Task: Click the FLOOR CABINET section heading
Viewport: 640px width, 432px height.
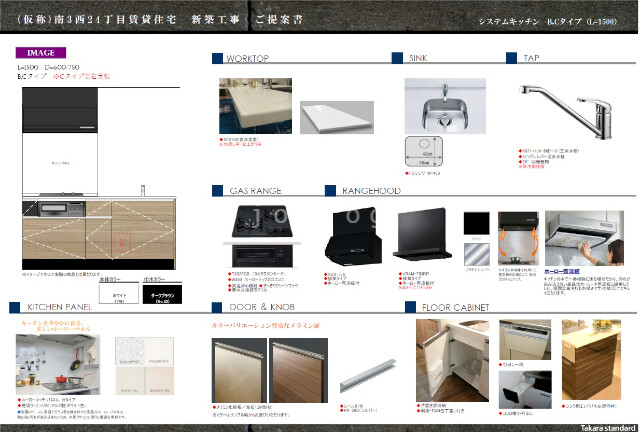Action: click(x=455, y=307)
